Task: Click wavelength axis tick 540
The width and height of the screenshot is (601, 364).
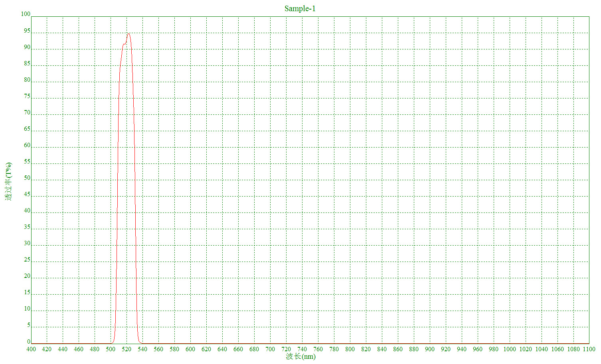Action: click(x=142, y=349)
